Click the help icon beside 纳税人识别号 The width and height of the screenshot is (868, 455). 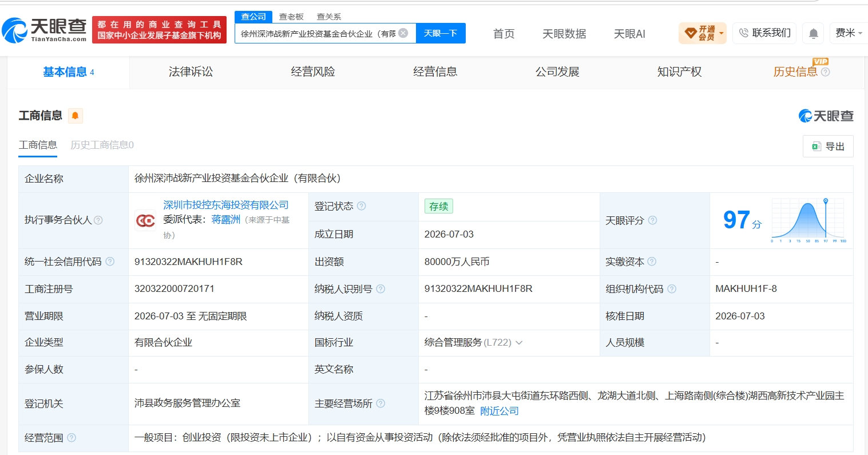pyautogui.click(x=381, y=289)
